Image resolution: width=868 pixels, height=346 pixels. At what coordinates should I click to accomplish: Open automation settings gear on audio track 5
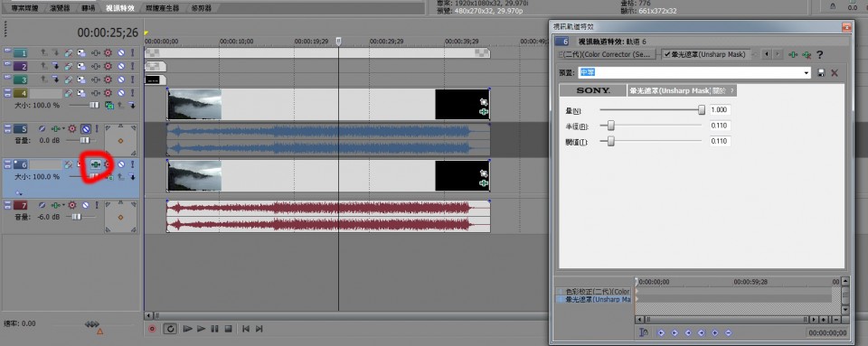(71, 129)
